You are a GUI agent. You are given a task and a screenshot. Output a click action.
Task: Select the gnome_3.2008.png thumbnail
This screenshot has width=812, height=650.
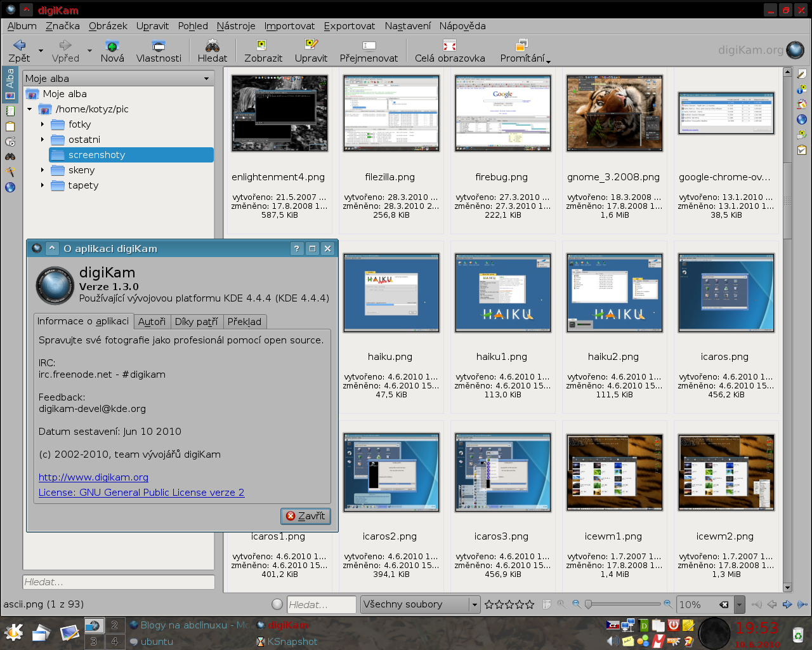pyautogui.click(x=614, y=113)
